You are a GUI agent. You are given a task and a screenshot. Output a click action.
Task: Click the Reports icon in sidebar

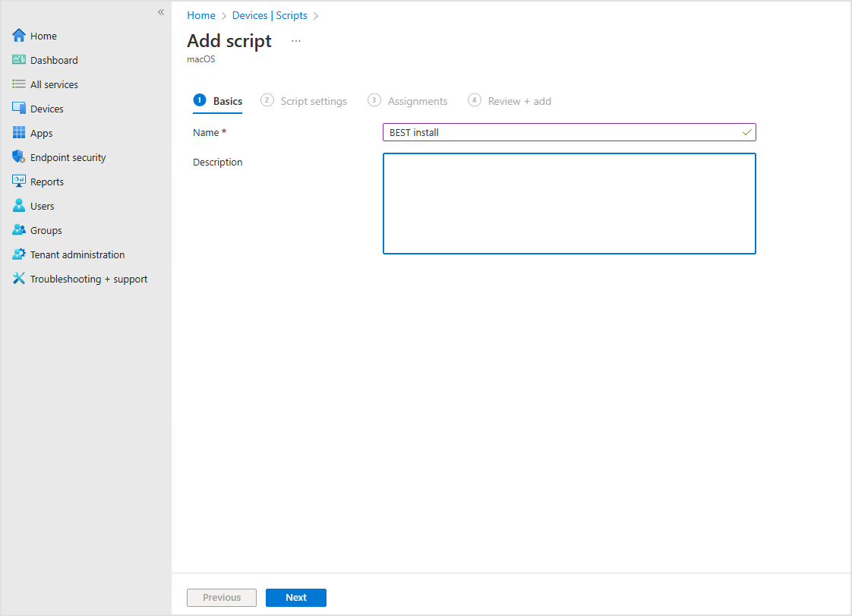click(18, 181)
